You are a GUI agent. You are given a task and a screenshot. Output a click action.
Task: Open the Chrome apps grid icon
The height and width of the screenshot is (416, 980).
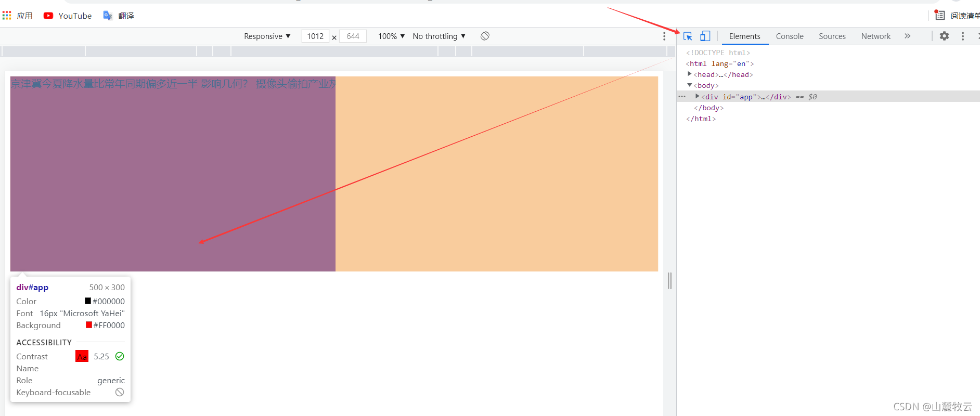point(7,16)
